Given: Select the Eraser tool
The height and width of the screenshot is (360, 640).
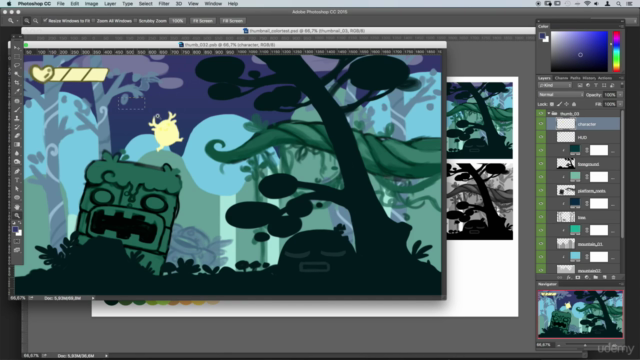Looking at the screenshot, I should pos(17,136).
